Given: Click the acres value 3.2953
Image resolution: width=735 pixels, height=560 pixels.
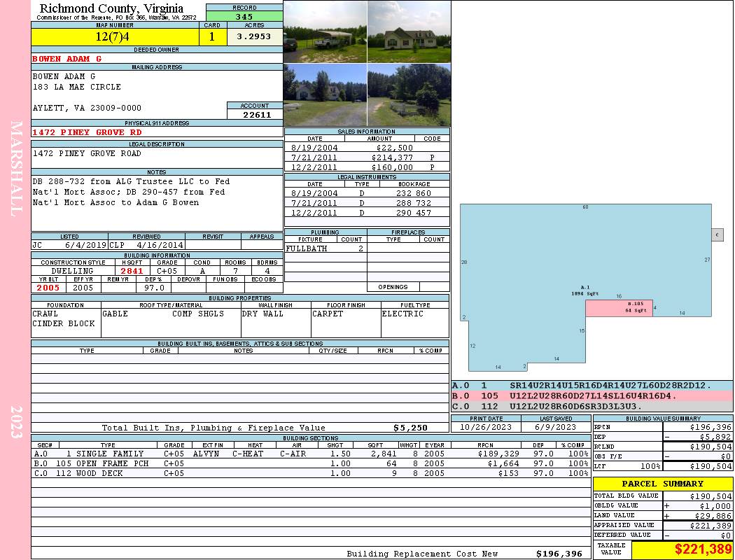Looking at the screenshot, I should (x=254, y=37).
